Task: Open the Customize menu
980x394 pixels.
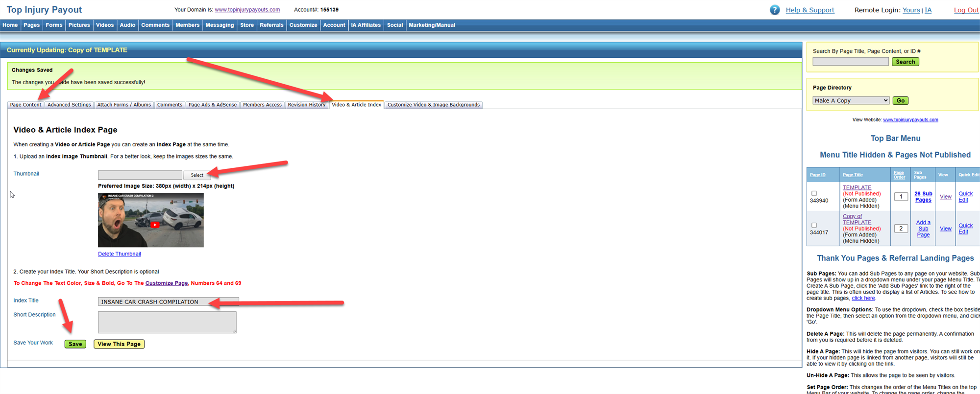Action: [x=303, y=25]
